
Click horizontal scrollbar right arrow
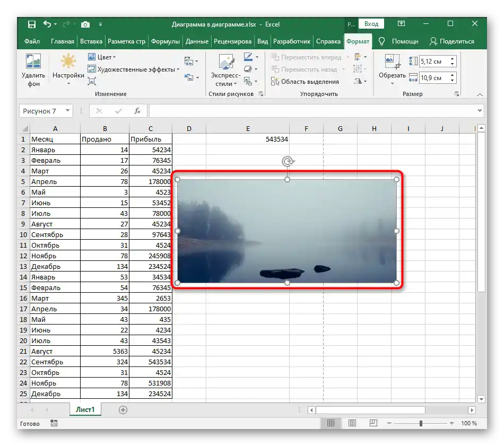[472, 410]
